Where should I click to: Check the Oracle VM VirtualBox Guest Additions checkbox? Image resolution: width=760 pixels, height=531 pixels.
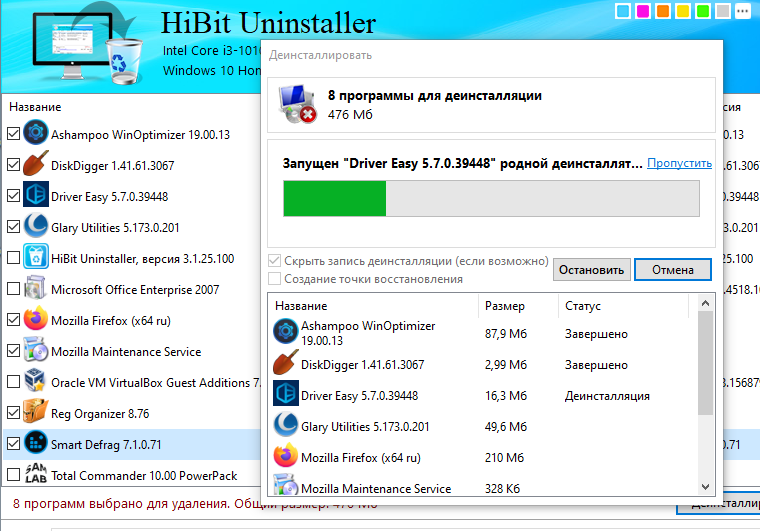pos(14,381)
